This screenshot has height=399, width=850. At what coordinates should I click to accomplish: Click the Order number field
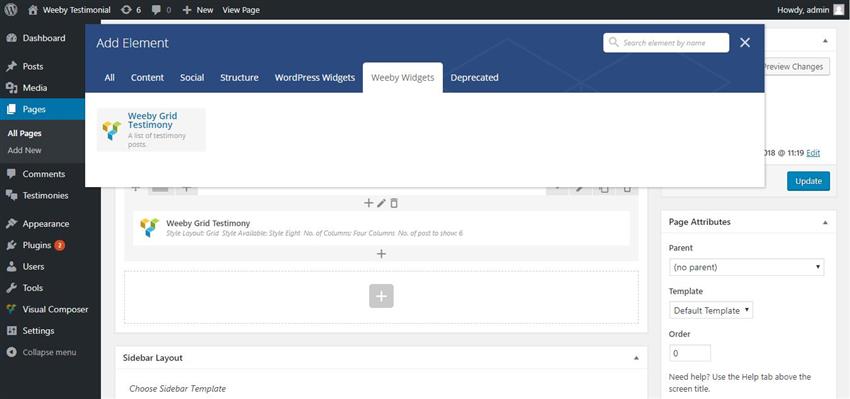pos(690,353)
